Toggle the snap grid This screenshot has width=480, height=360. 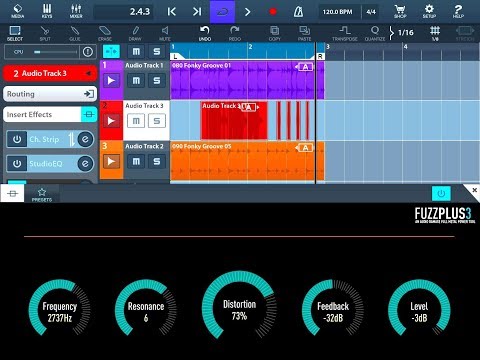(435, 33)
